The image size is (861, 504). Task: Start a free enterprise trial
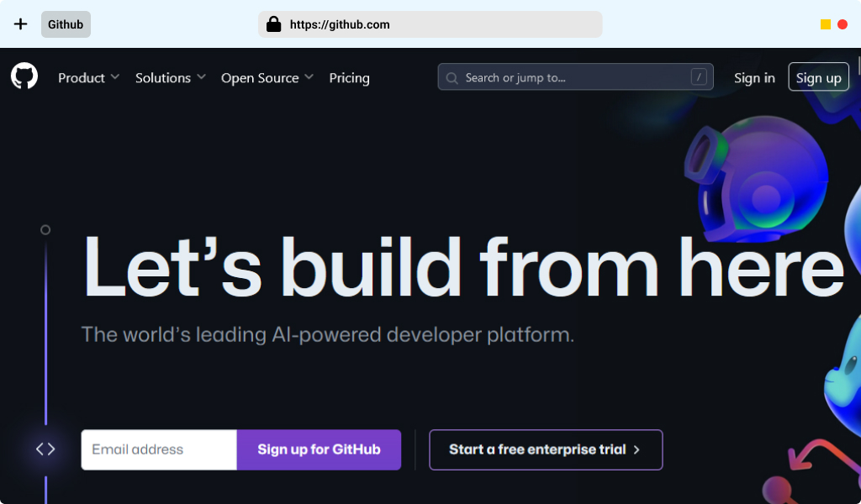coord(546,449)
